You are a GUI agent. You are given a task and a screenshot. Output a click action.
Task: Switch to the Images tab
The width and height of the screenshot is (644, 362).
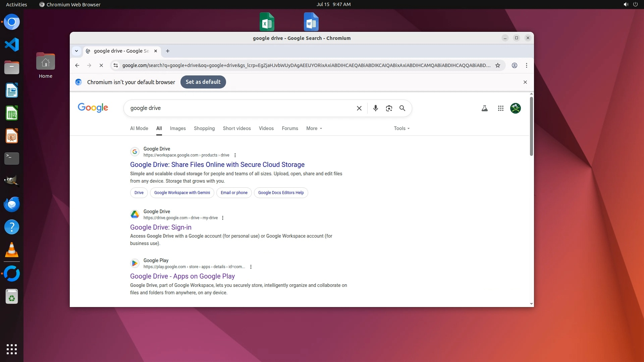pyautogui.click(x=177, y=128)
